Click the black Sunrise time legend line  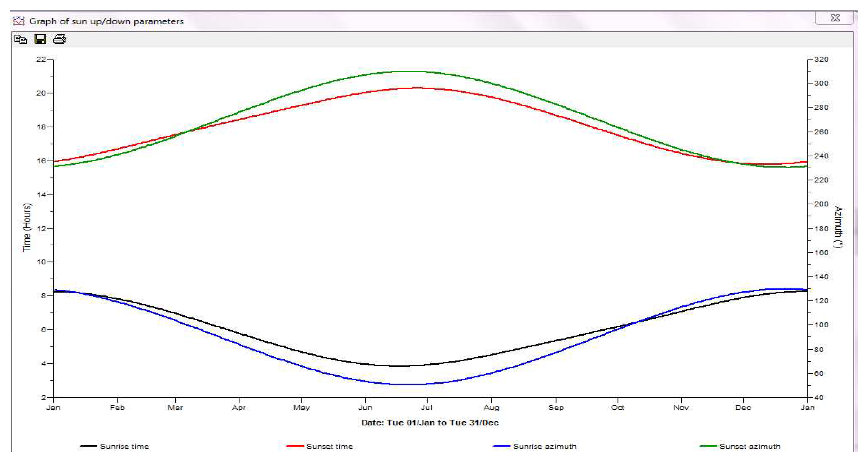(89, 446)
